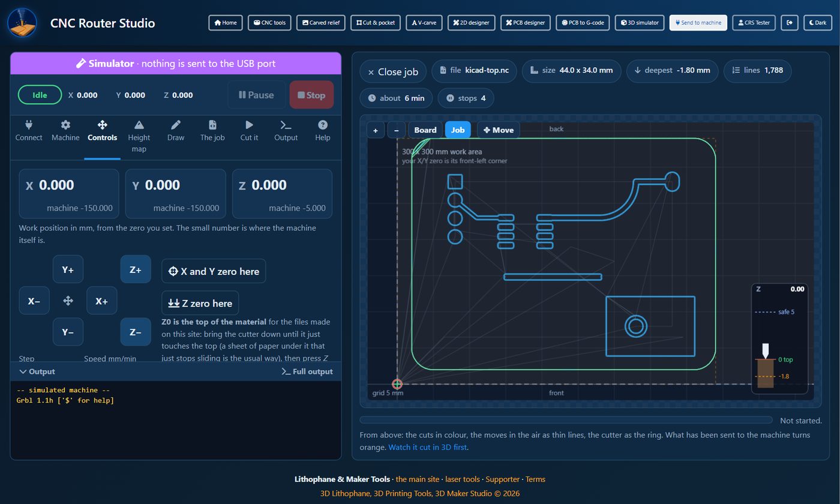Screen dimensions: 840x504
Task: Open the Connect tab with plug icon
Action: click(x=29, y=131)
